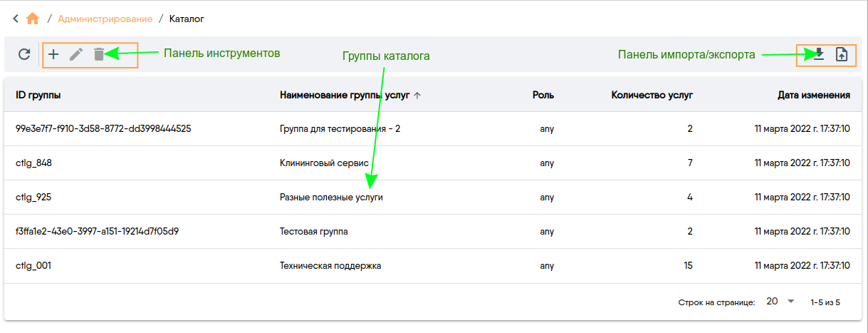
Task: Add a new catalog group
Action: [53, 54]
